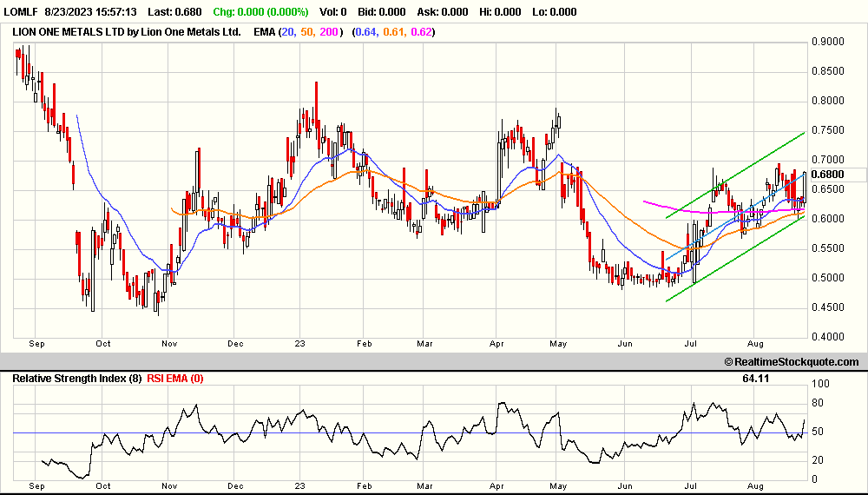Screen dimensions: 868x495
Task: Select the orange EMA 50 period label
Action: [306, 32]
